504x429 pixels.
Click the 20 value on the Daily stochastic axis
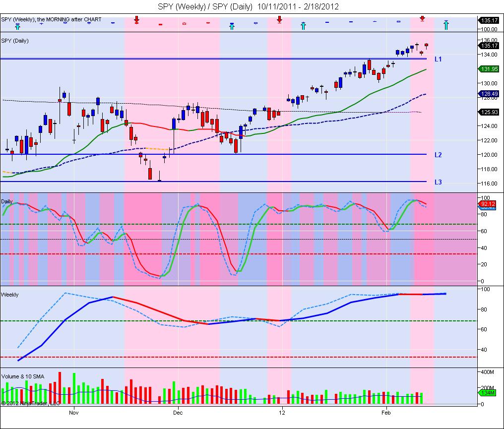pos(484,264)
